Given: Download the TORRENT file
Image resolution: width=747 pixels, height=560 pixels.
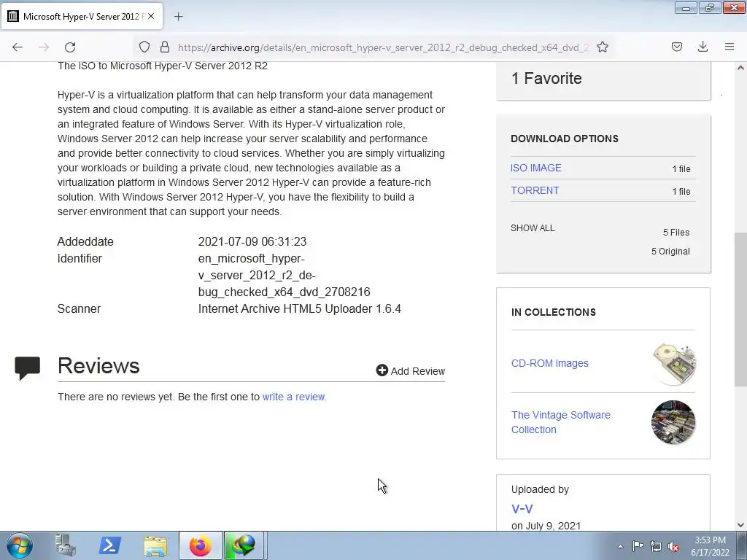Looking at the screenshot, I should (535, 190).
